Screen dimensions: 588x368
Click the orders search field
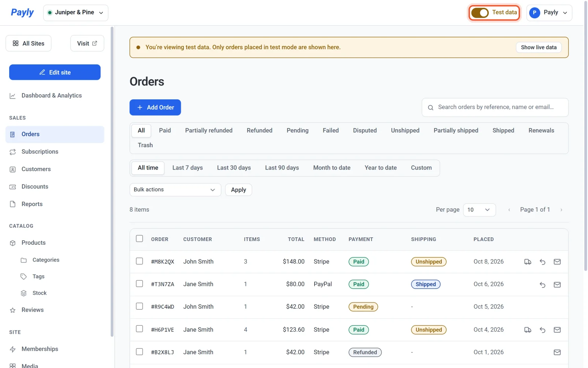point(495,107)
